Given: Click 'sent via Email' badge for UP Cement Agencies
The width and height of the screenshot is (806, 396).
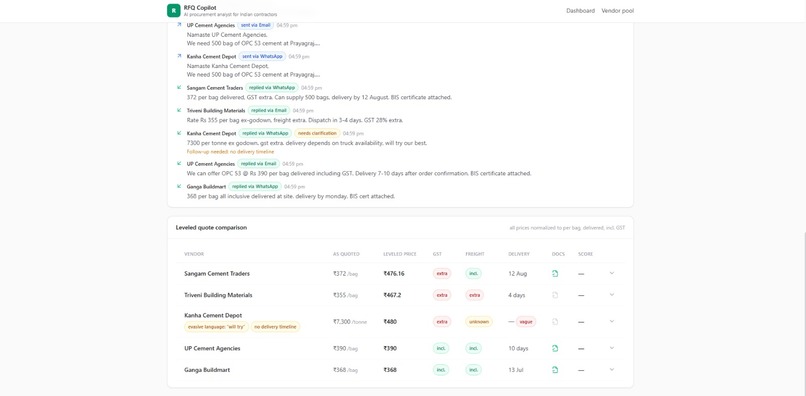Looking at the screenshot, I should click(255, 25).
